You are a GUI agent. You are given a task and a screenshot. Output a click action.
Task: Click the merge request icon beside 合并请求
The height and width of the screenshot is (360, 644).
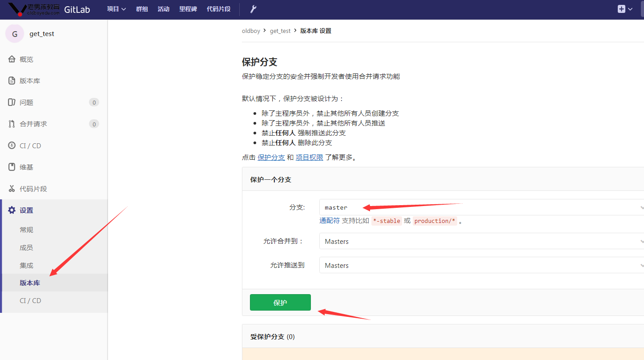pyautogui.click(x=12, y=124)
